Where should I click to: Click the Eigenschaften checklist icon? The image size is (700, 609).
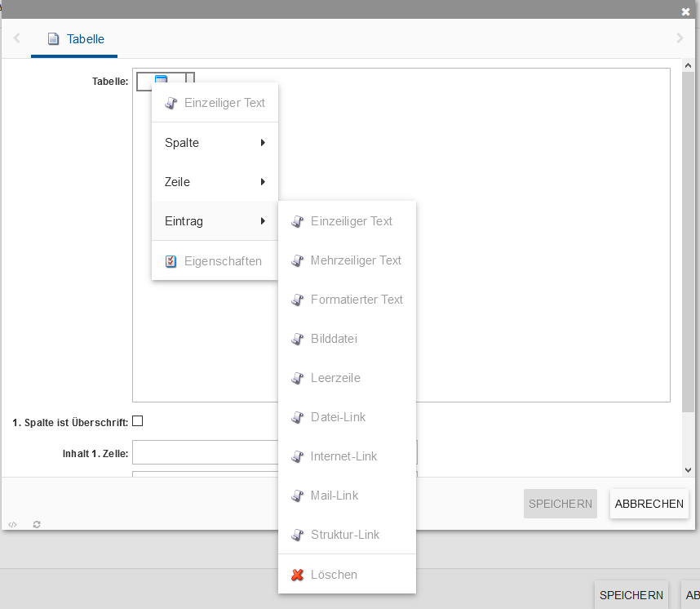[171, 261]
